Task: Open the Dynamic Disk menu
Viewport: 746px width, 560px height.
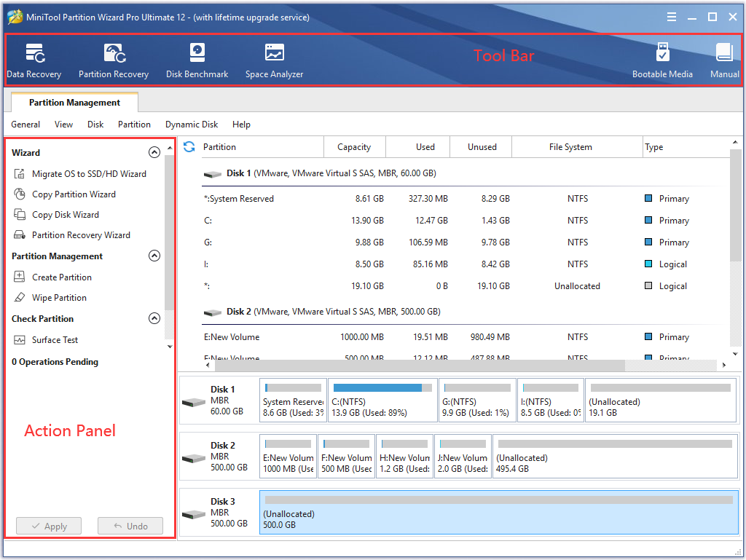Action: pos(192,125)
